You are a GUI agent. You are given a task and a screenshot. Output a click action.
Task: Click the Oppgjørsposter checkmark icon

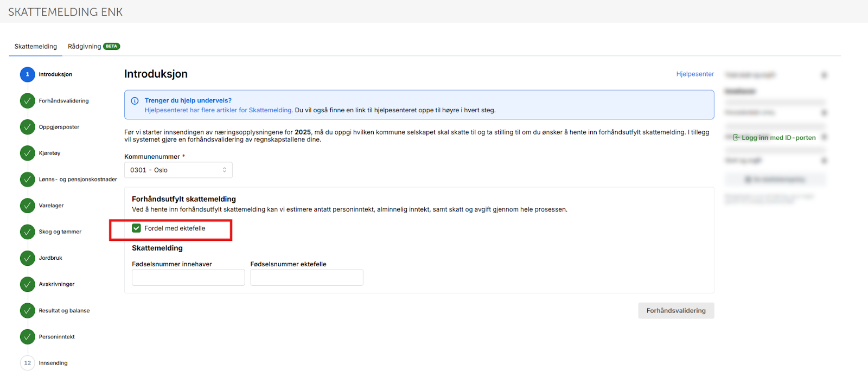point(28,127)
